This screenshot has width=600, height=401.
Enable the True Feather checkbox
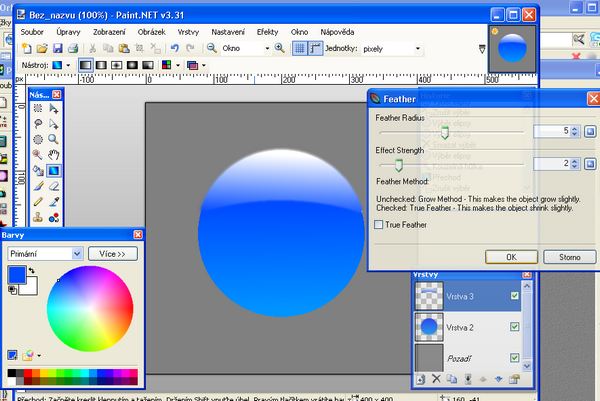(378, 226)
